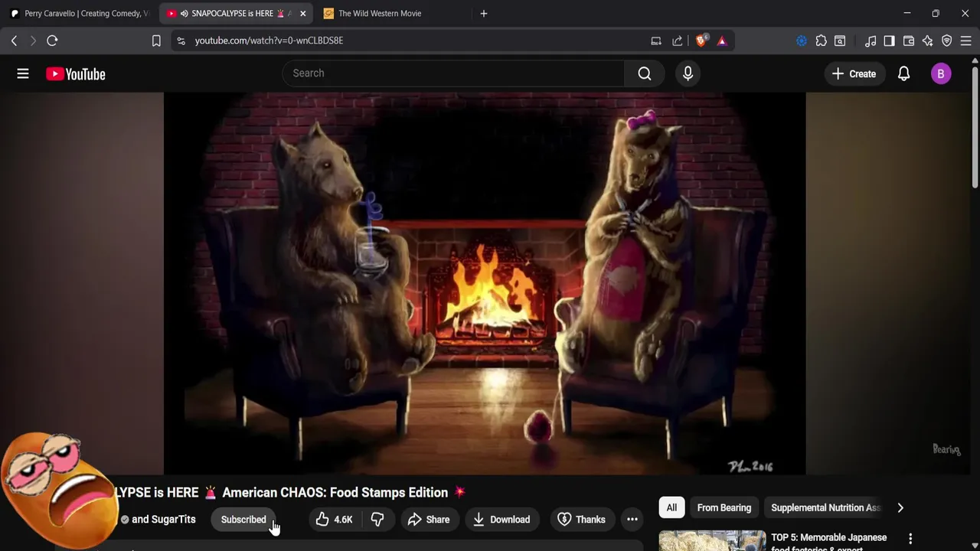
Task: Open more actions ellipsis under the video
Action: point(632,520)
